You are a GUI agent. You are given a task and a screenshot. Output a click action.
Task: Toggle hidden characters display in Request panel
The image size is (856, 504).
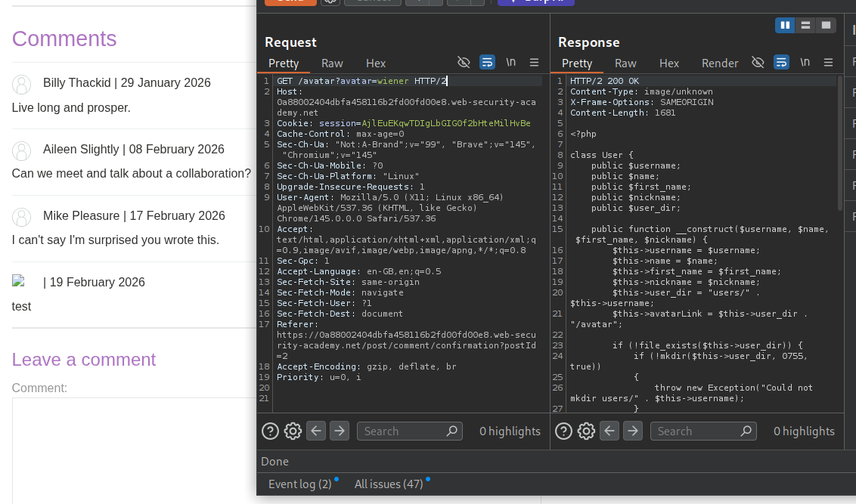point(464,63)
